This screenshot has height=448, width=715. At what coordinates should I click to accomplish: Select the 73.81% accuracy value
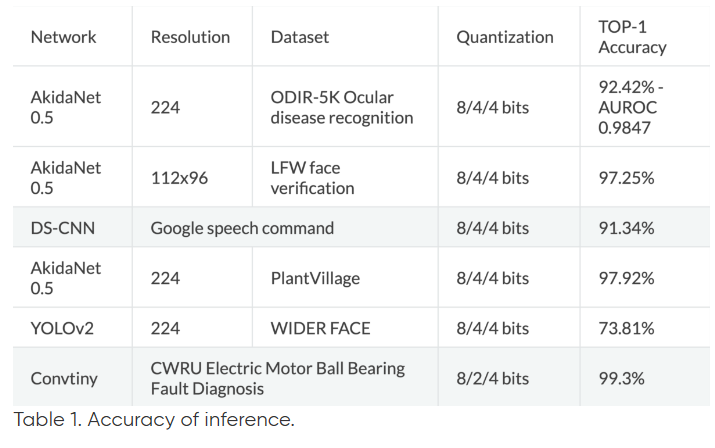coord(626,328)
